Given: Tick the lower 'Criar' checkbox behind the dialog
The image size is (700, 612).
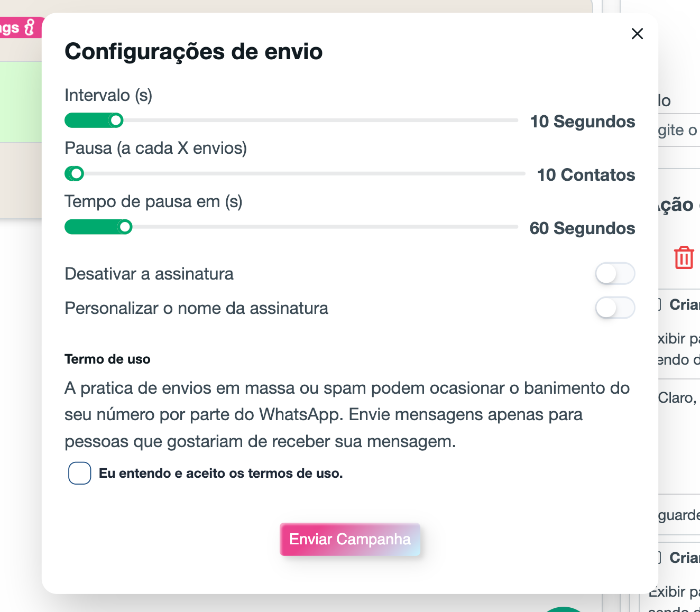Looking at the screenshot, I should click(660, 558).
